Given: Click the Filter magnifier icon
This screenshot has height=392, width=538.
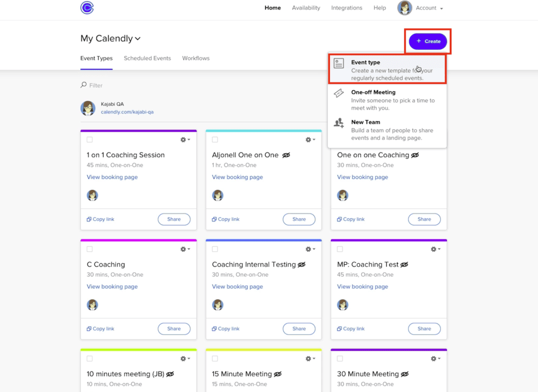Looking at the screenshot, I should 84,84.
